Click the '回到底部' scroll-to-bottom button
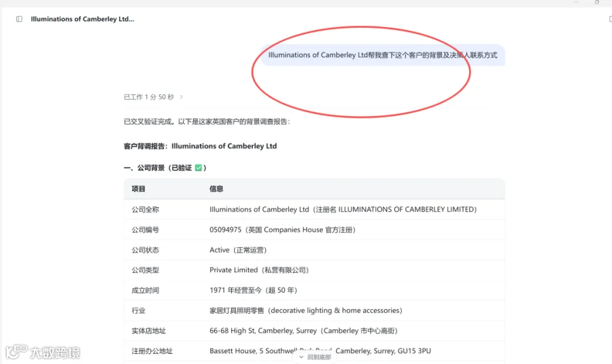Screen dimensions: 612x364 pyautogui.click(x=315, y=357)
